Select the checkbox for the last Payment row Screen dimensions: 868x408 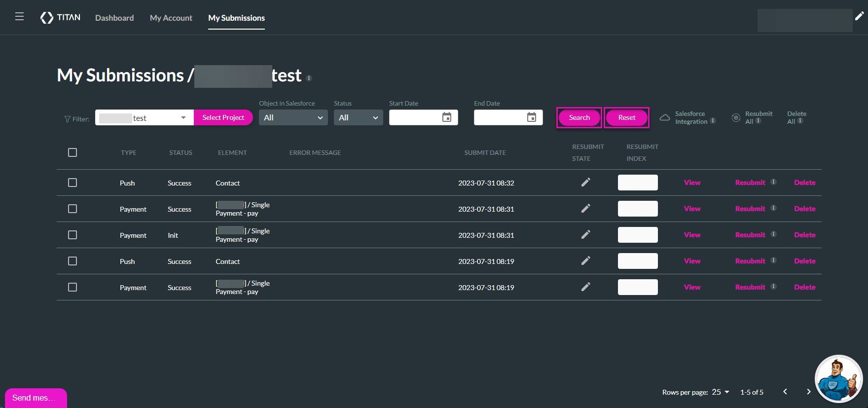click(72, 287)
